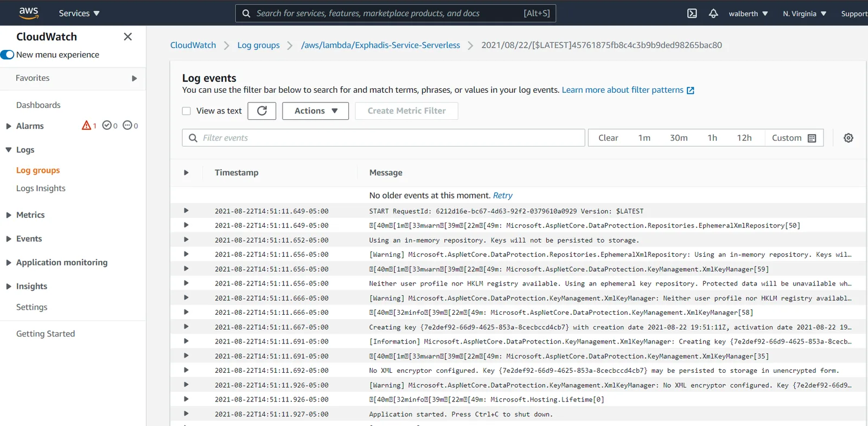Select the 30m time range
Image resolution: width=868 pixels, height=426 pixels.
[679, 138]
